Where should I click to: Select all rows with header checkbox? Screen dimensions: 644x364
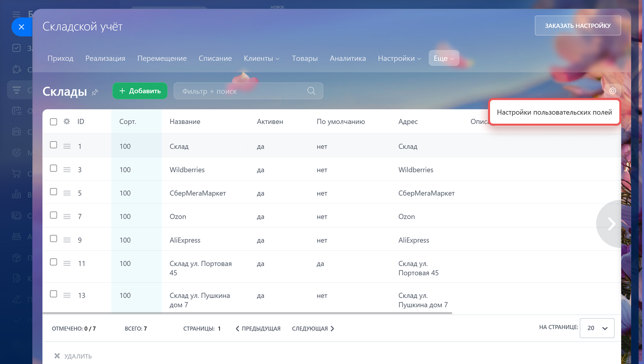[x=53, y=122]
